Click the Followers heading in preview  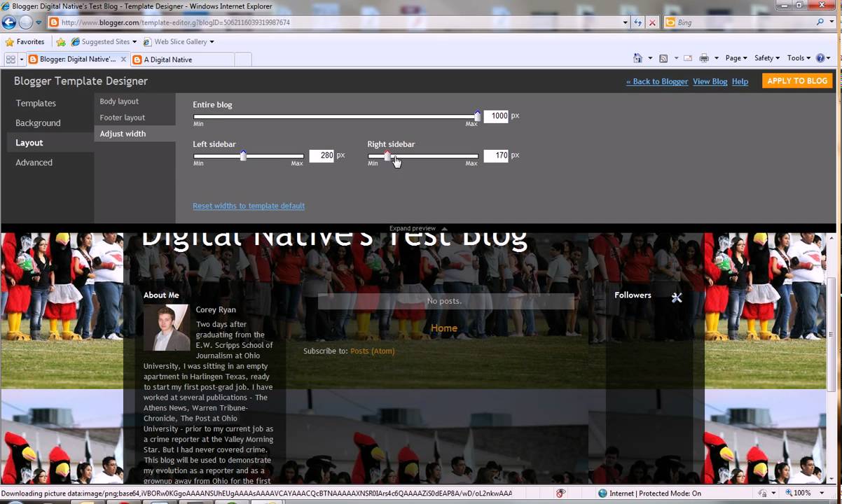coord(633,295)
